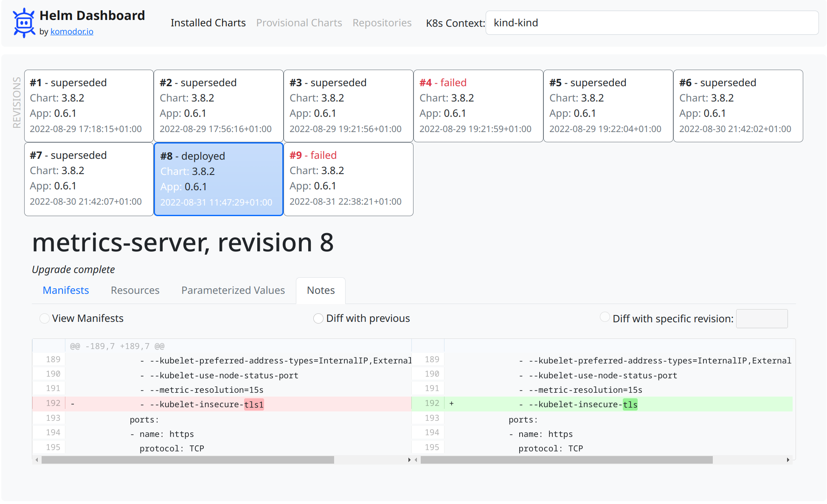827x504 pixels.
Task: Open the komodor.io link
Action: [72, 32]
